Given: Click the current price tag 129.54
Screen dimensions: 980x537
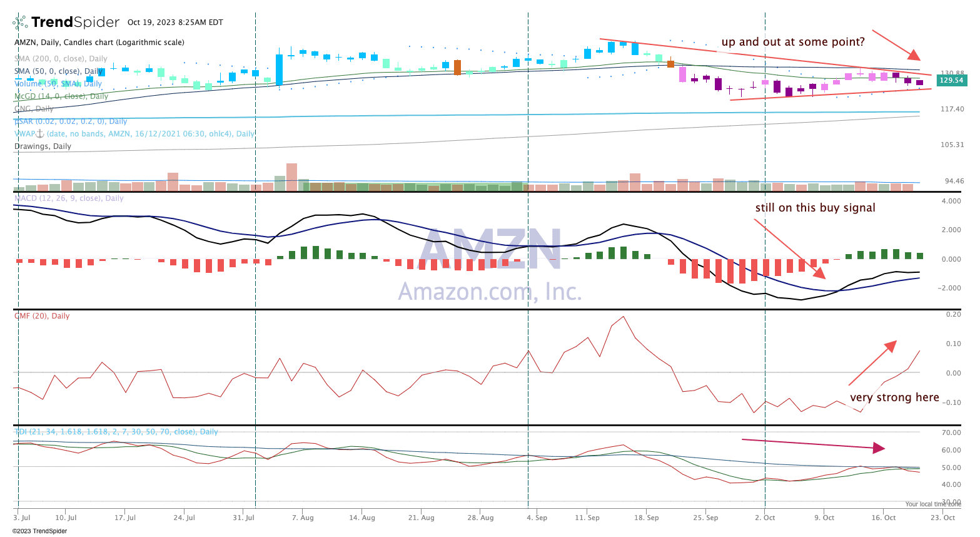Looking at the screenshot, I should (951, 80).
